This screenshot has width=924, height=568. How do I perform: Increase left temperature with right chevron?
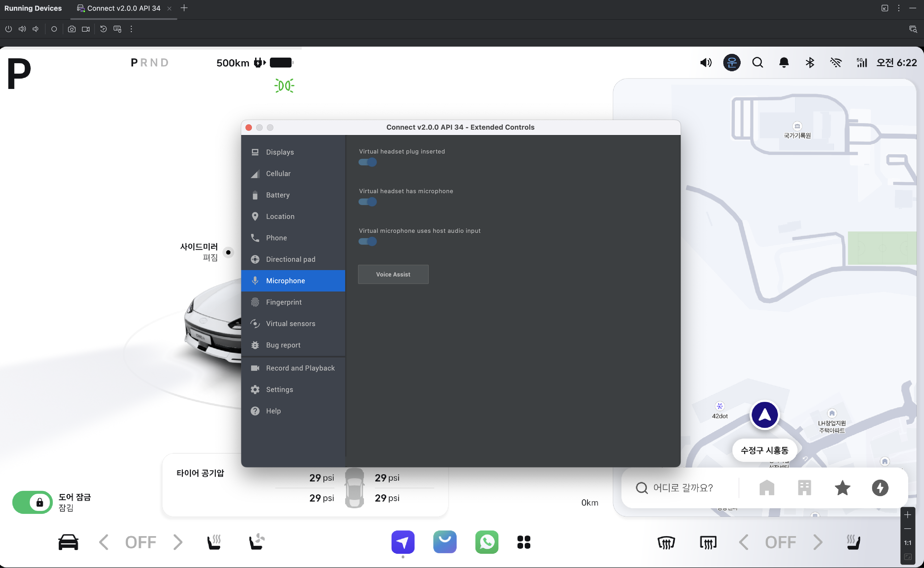pos(178,542)
